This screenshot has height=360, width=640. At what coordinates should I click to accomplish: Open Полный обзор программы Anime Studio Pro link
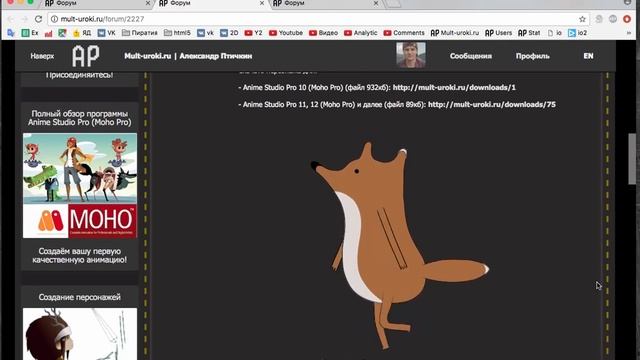[80, 118]
